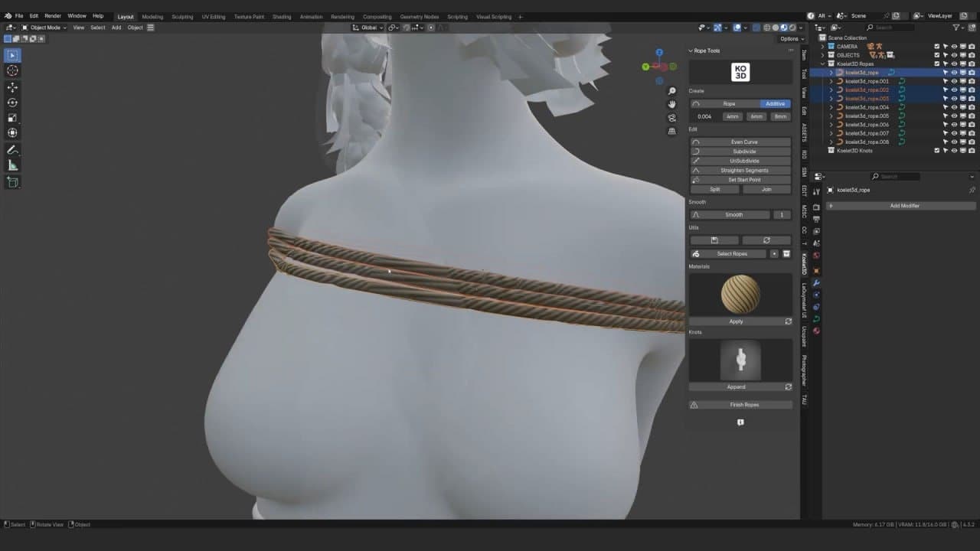
Task: Click the 0.004 rope thickness field
Action: tap(704, 117)
